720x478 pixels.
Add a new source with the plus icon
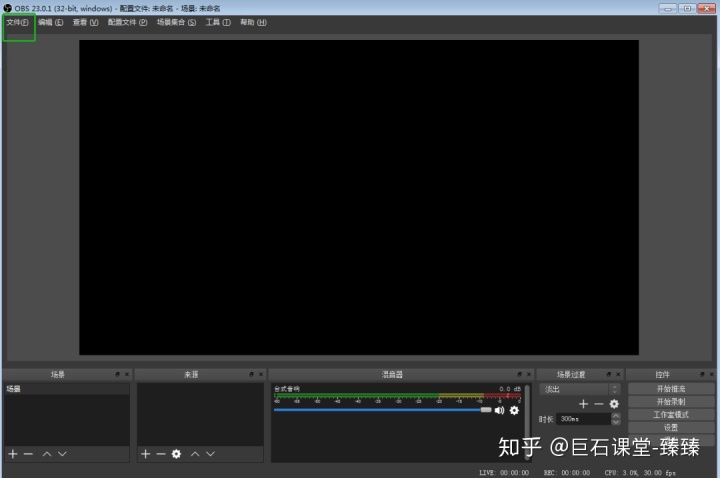tap(146, 454)
